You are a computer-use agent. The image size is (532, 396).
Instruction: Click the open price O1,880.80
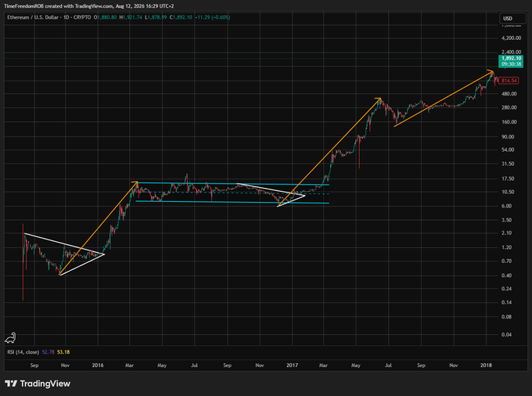(x=105, y=17)
